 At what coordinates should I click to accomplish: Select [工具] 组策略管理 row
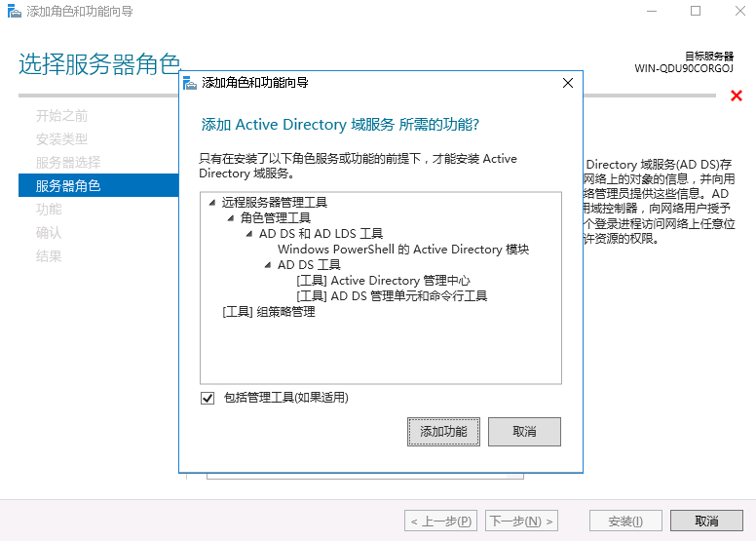pyautogui.click(x=269, y=312)
